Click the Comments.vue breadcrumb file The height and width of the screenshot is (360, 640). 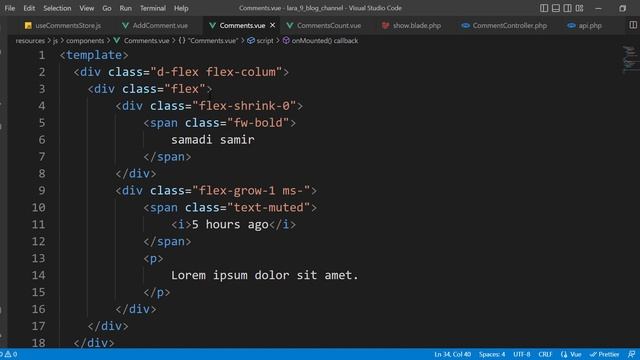[x=146, y=41]
